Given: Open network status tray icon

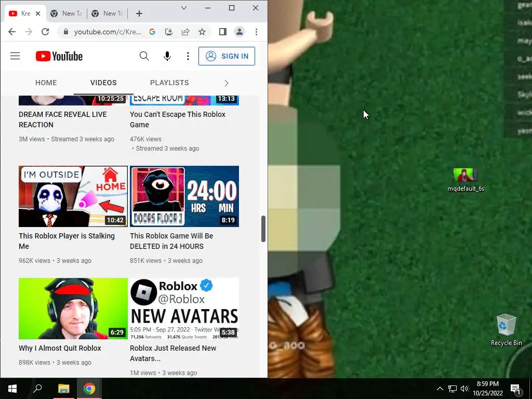Looking at the screenshot, I should (453, 389).
